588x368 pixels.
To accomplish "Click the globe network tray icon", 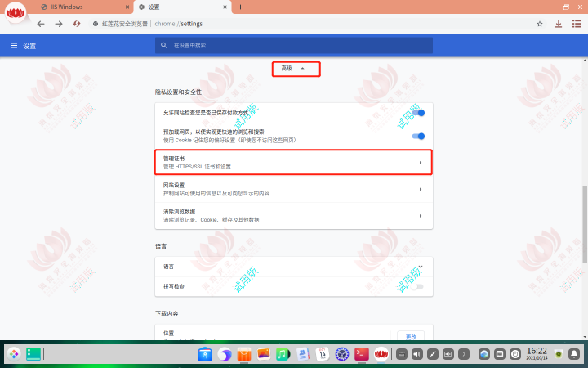I will click(x=484, y=354).
